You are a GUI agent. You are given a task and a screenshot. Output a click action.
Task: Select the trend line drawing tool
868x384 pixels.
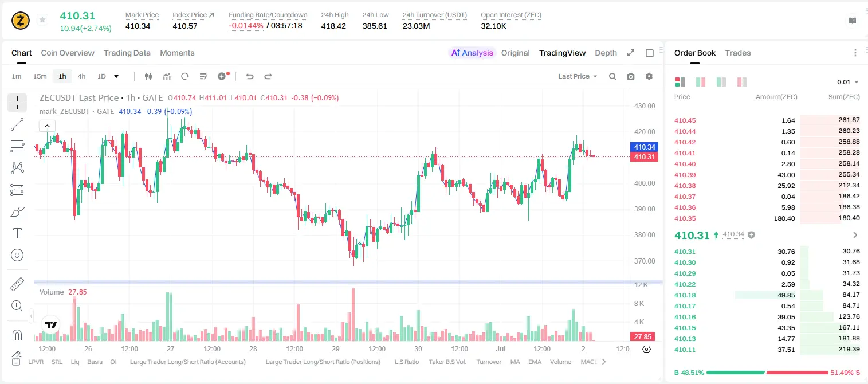pos(17,124)
